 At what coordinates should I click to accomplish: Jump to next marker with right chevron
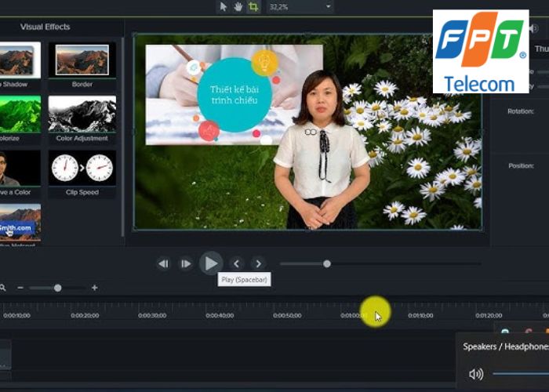[258, 264]
